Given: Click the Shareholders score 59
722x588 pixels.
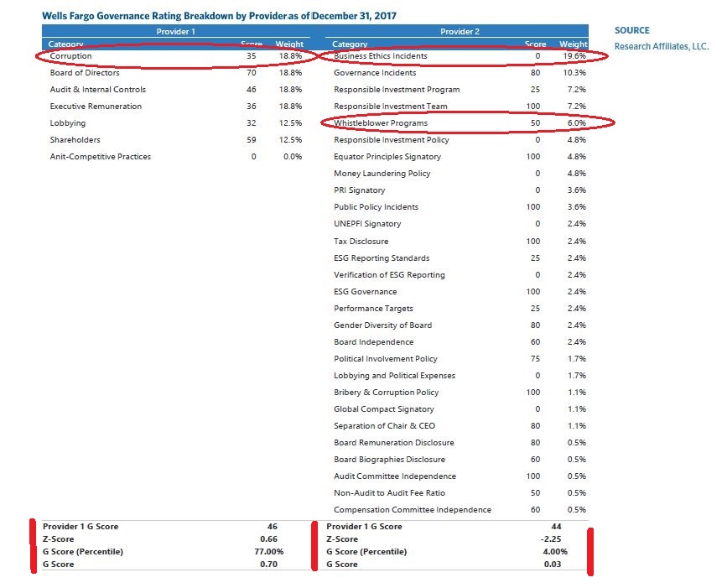Looking at the screenshot, I should (x=251, y=140).
